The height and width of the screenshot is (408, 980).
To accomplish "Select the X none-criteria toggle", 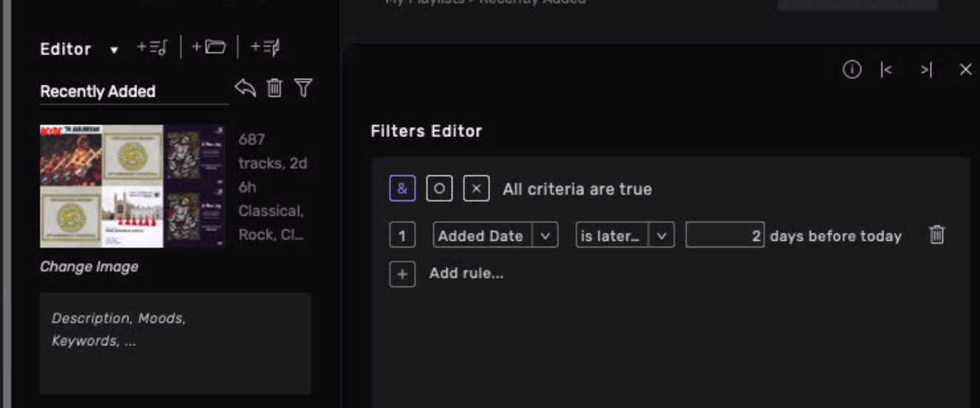I will (x=476, y=189).
